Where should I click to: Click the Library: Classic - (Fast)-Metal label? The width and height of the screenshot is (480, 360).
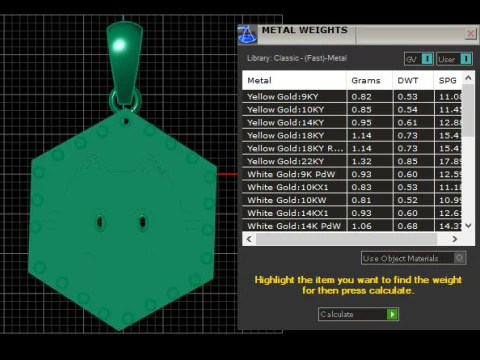pos(297,58)
